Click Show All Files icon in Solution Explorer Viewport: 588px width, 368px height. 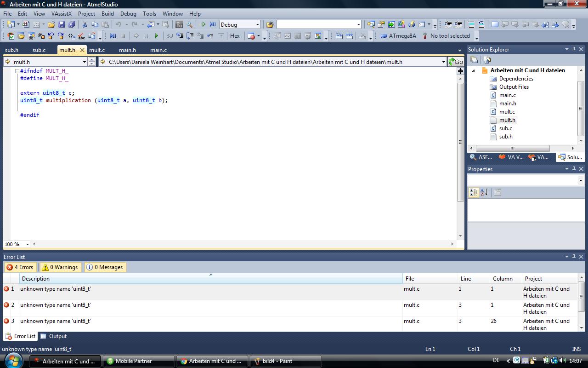pyautogui.click(x=487, y=60)
